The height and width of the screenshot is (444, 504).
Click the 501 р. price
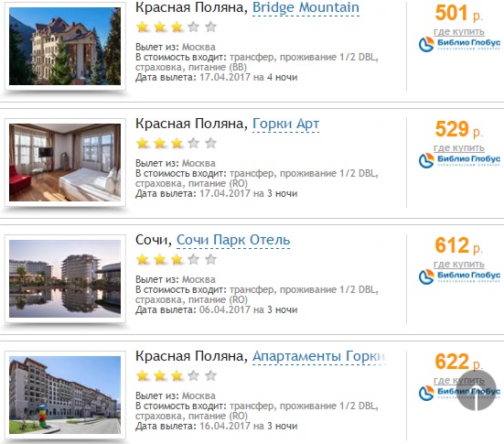click(x=458, y=13)
